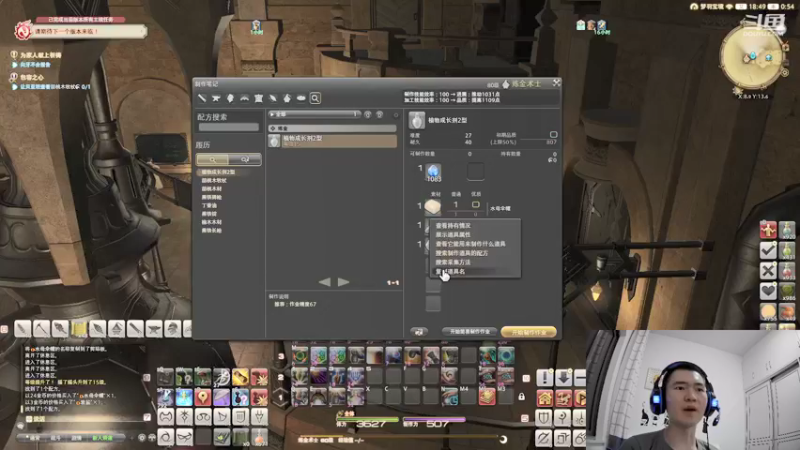Screen dimensions: 800x450
Task: Click the 包容之心 quest in tracker
Action: (32, 78)
